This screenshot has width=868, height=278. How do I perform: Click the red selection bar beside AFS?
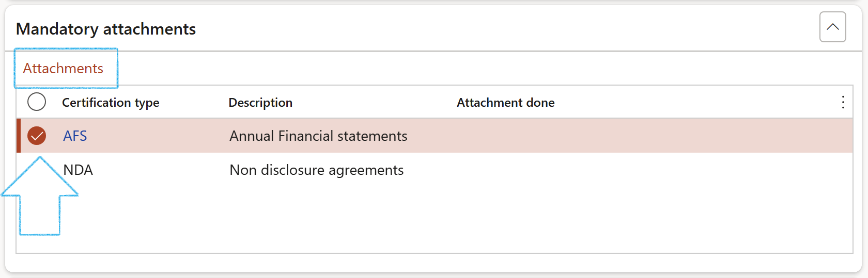(19, 136)
